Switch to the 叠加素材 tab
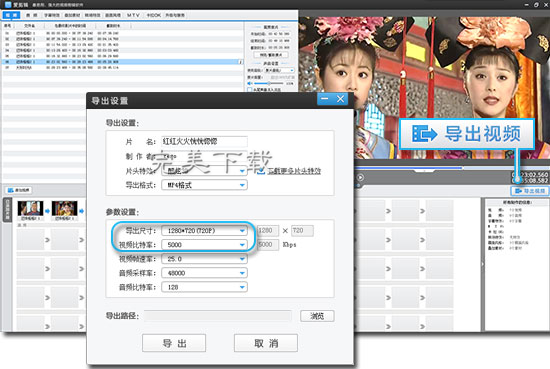The width and height of the screenshot is (550, 369). pyautogui.click(x=72, y=15)
